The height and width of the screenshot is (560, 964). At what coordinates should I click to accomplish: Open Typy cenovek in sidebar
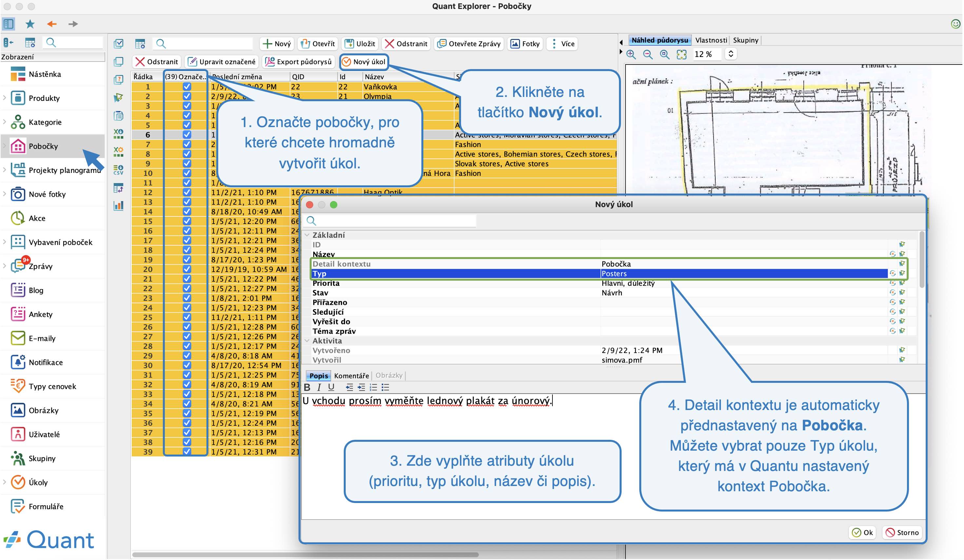(x=52, y=386)
